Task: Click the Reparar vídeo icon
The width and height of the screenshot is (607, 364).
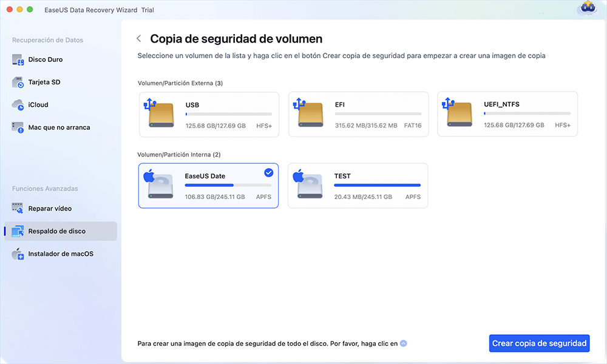Action: click(18, 209)
